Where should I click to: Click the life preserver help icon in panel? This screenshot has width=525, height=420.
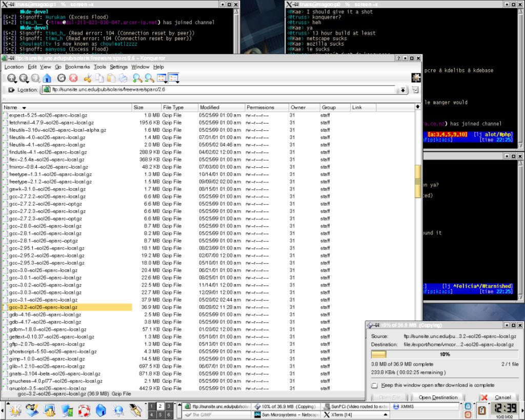click(85, 409)
